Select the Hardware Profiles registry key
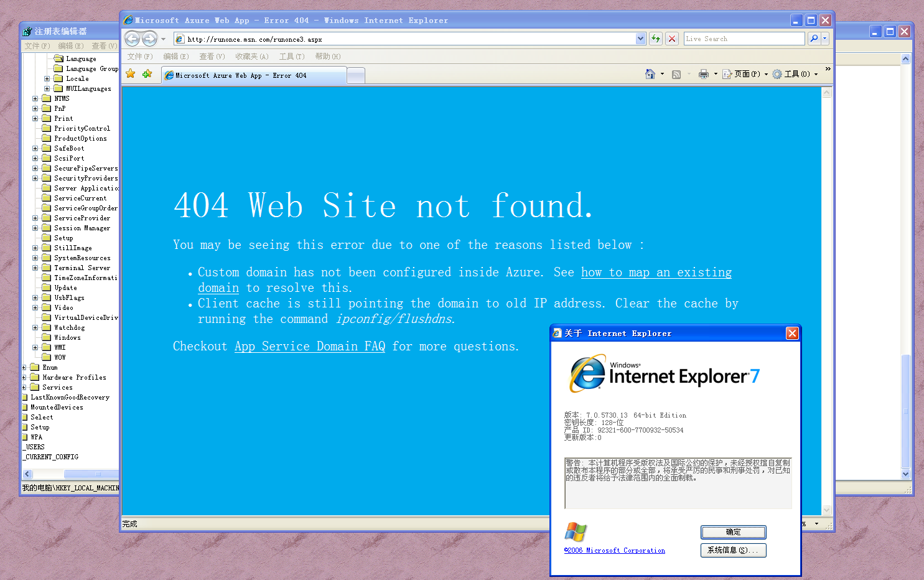 [74, 377]
